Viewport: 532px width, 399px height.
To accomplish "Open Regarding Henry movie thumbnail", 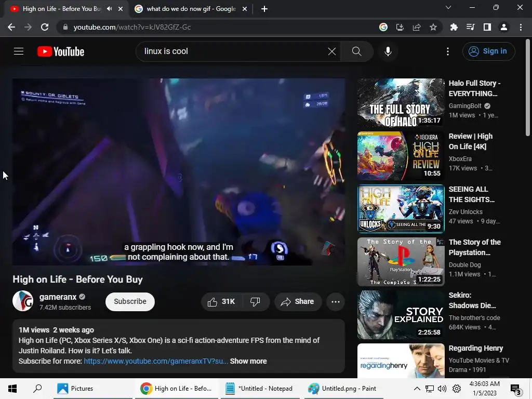I will point(401,361).
